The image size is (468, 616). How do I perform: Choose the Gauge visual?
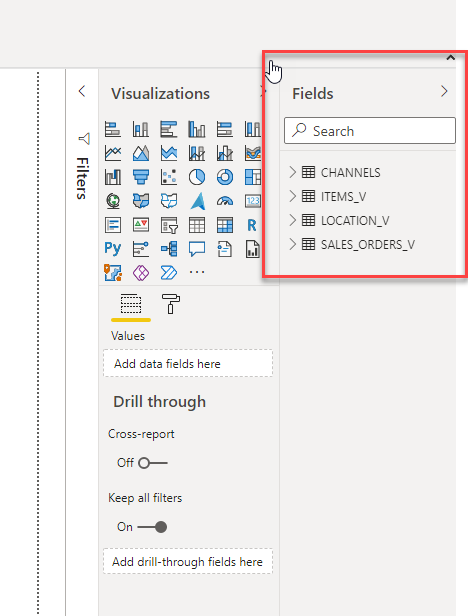225,201
